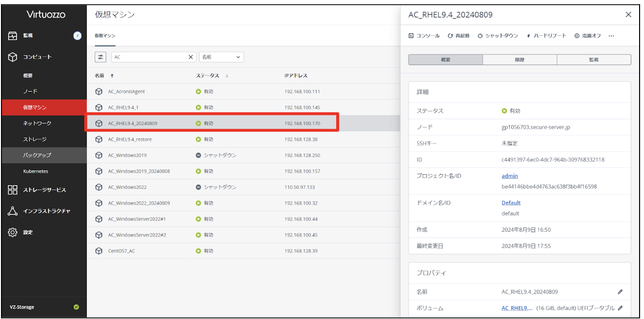Viewport: 644px width, 319px height.
Task: Click the notification badge showing 7
Action: pos(77,36)
